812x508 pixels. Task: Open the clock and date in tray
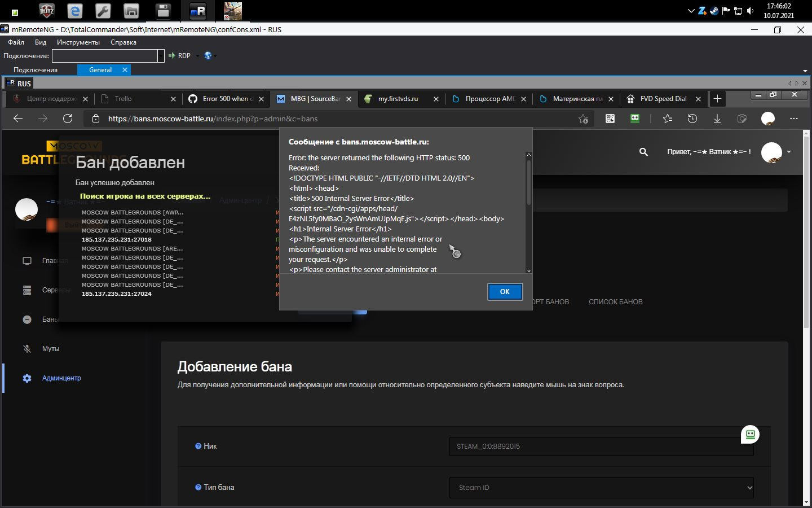coord(779,11)
